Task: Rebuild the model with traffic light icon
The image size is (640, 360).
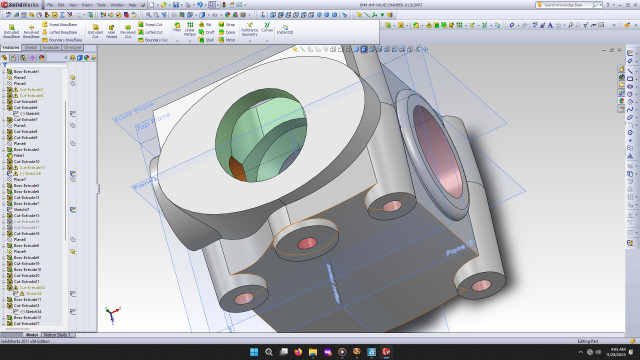Action: pyautogui.click(x=223, y=5)
